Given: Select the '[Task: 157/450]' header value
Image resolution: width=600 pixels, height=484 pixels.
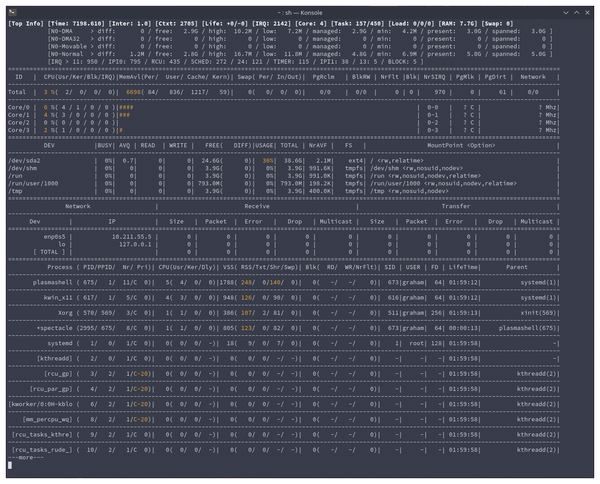Looking at the screenshot, I should [x=357, y=23].
